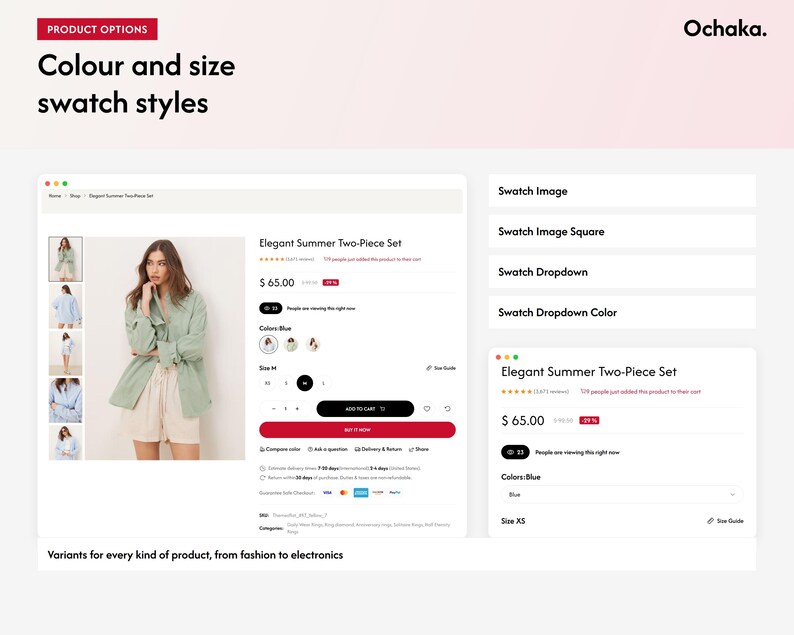The image size is (794, 635).
Task: Open the Colors Blue dropdown
Action: (622, 494)
